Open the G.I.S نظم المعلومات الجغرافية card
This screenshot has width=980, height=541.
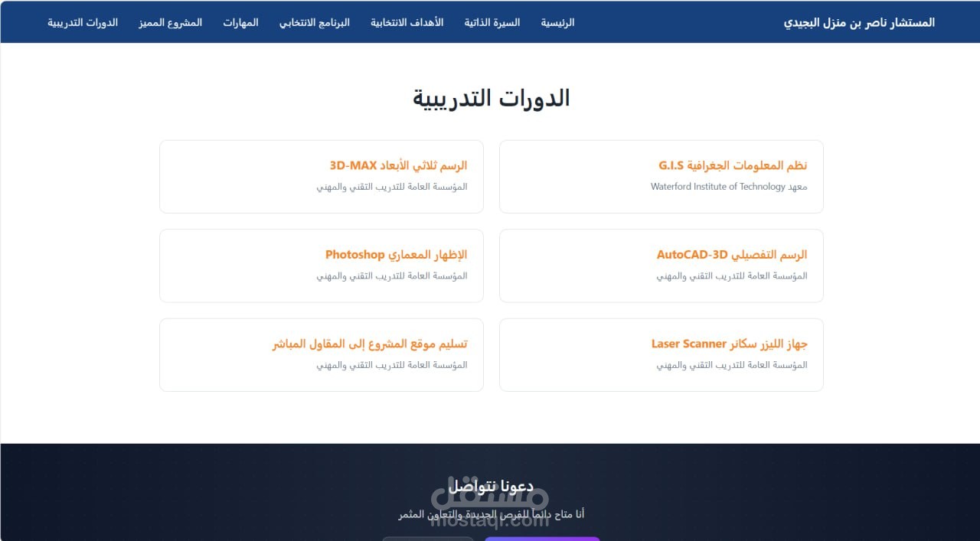661,176
